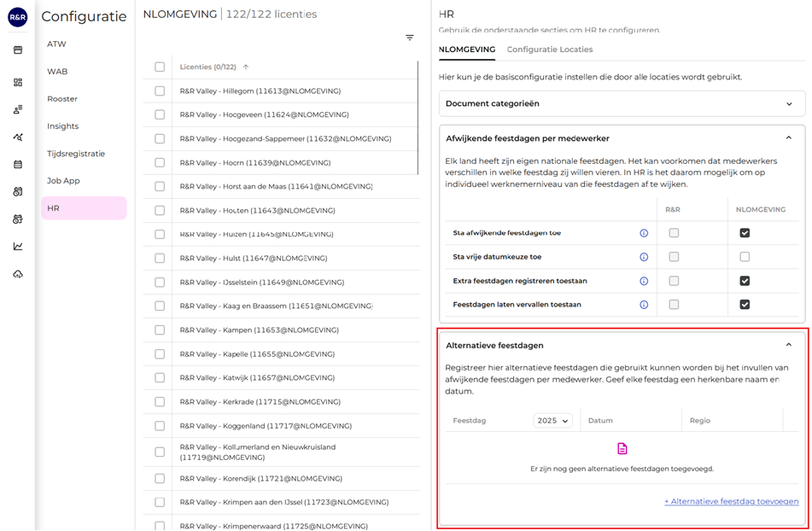Select row R&R Valley - Korendijk (11721@NLOMGEVING)
The width and height of the screenshot is (812, 531).
pyautogui.click(x=281, y=479)
